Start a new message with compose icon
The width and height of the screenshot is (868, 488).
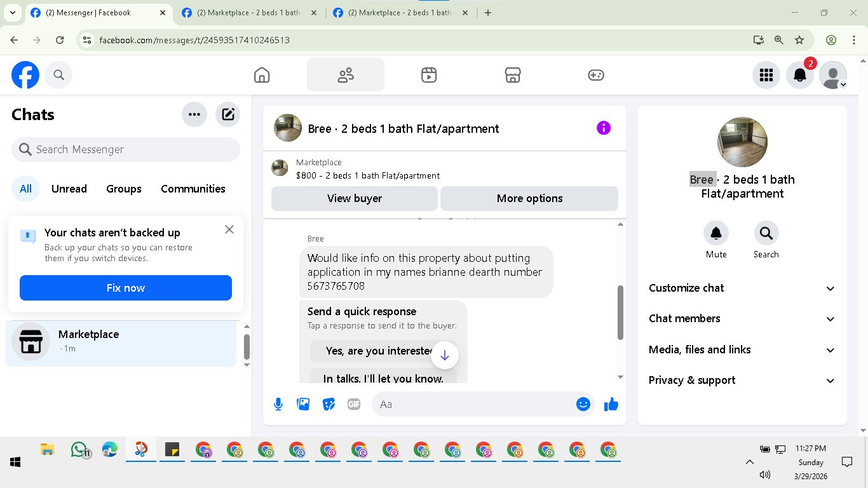click(228, 114)
